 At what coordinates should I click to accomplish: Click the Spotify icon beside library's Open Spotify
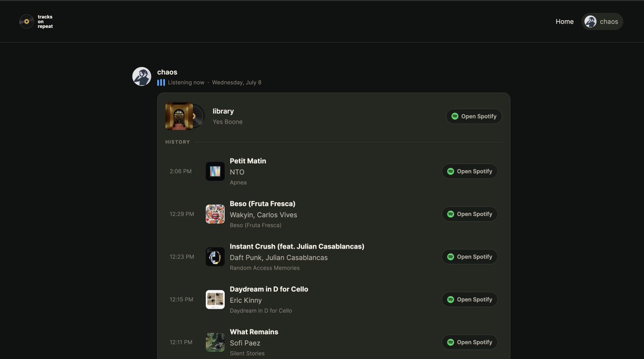(x=455, y=116)
